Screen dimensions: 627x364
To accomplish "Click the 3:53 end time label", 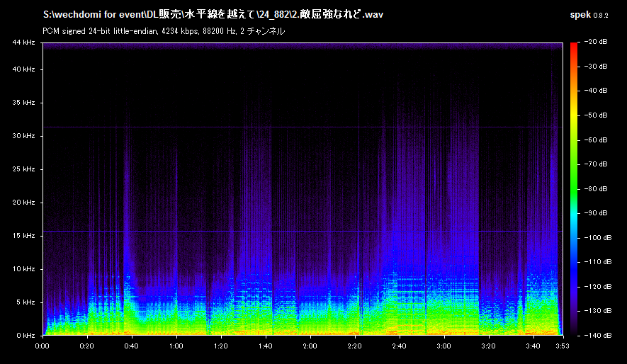I will tap(563, 346).
